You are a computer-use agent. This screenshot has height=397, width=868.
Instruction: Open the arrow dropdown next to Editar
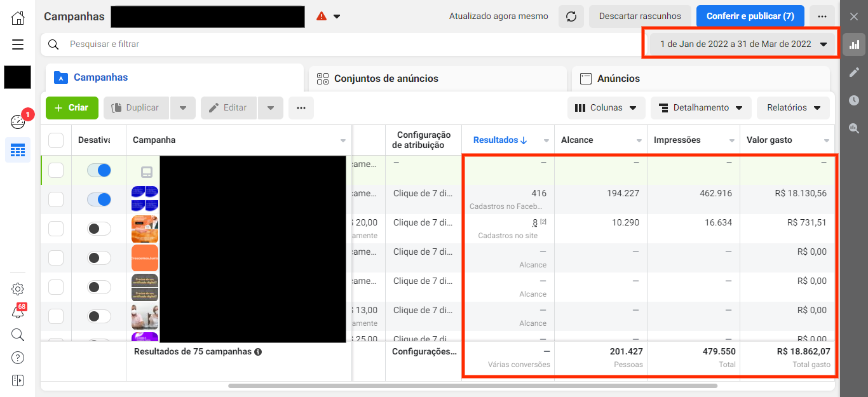(271, 108)
